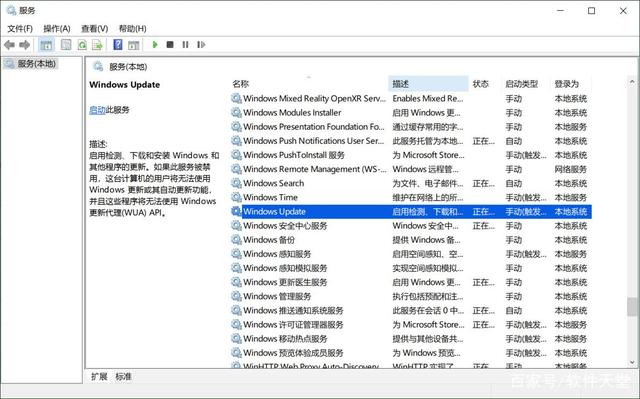Select the Windows Search service
This screenshot has width=640, height=399.
pyautogui.click(x=411, y=183)
